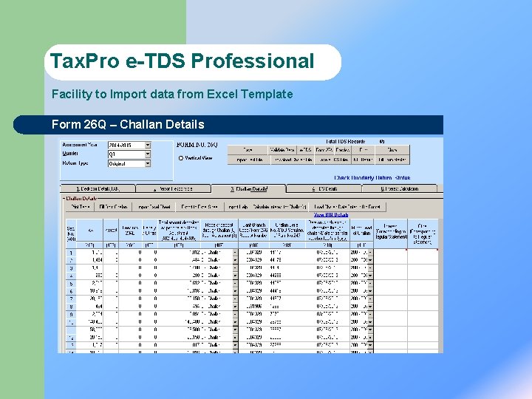The height and width of the screenshot is (399, 532).
Task: Click Calculate Interest for Challan(s) button
Action: [279, 207]
